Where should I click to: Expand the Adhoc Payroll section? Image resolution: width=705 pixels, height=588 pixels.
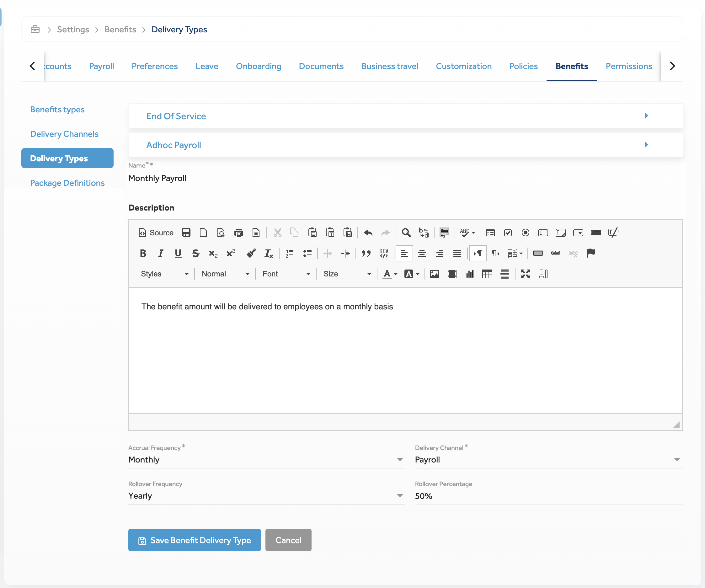[406, 145]
